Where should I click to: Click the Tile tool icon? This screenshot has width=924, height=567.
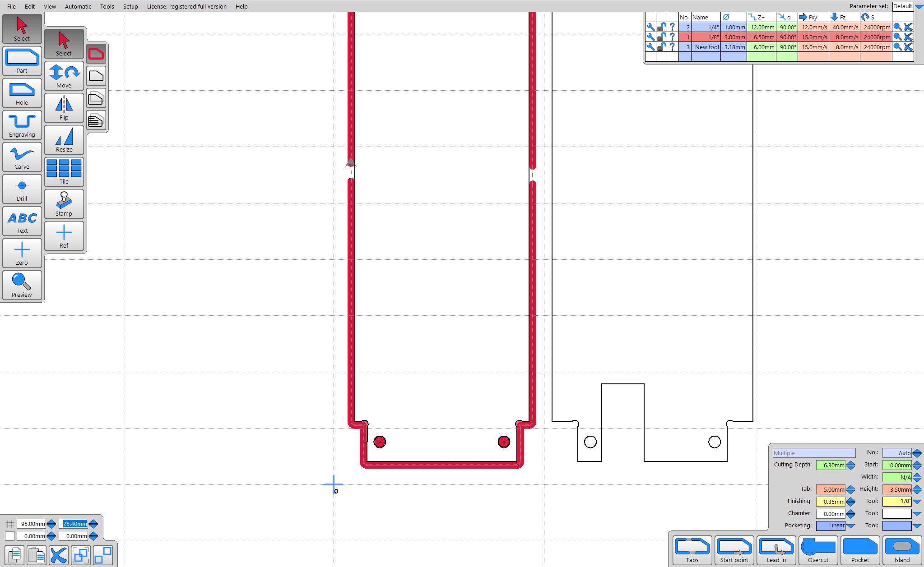(64, 172)
